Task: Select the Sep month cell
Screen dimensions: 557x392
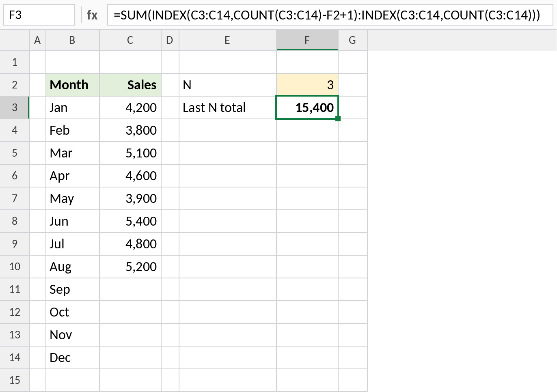Action: coord(73,289)
